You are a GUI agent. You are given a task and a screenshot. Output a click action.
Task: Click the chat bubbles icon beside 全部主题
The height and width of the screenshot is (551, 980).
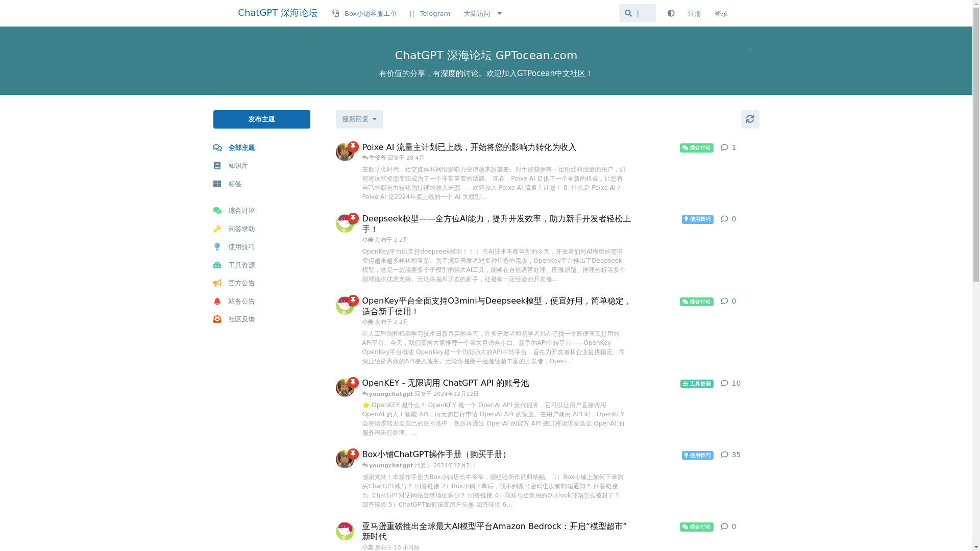(x=217, y=148)
